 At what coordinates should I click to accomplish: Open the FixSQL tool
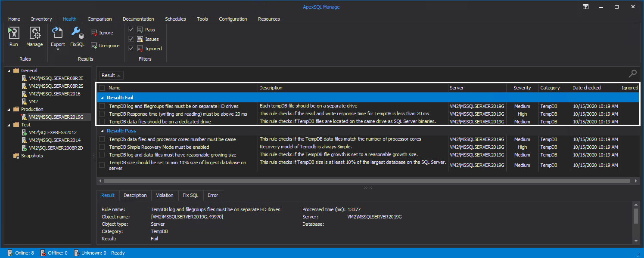[x=78, y=37]
